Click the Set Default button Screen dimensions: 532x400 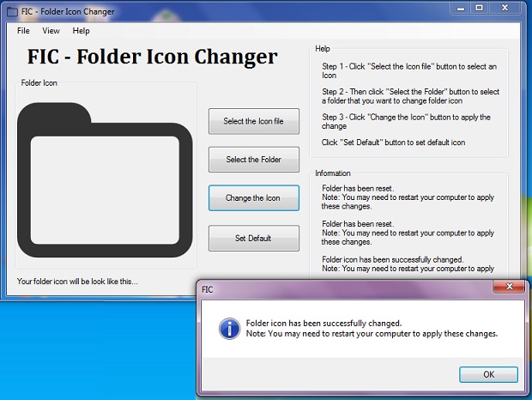(254, 238)
